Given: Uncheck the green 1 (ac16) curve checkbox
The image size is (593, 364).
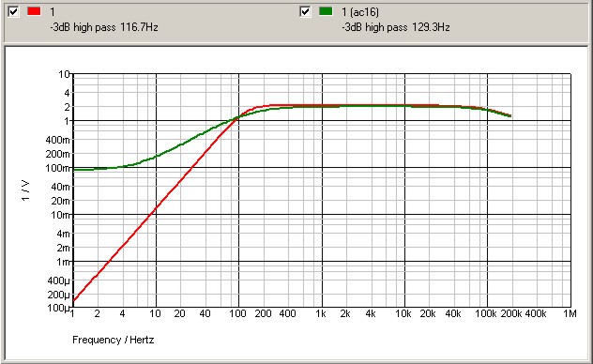Looking at the screenshot, I should click(305, 11).
